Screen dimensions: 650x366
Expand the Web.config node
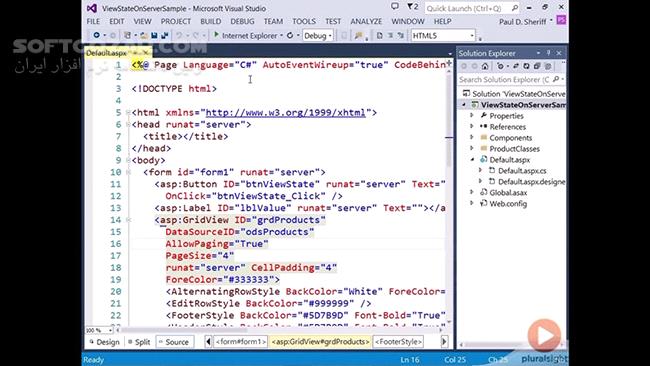coord(472,204)
